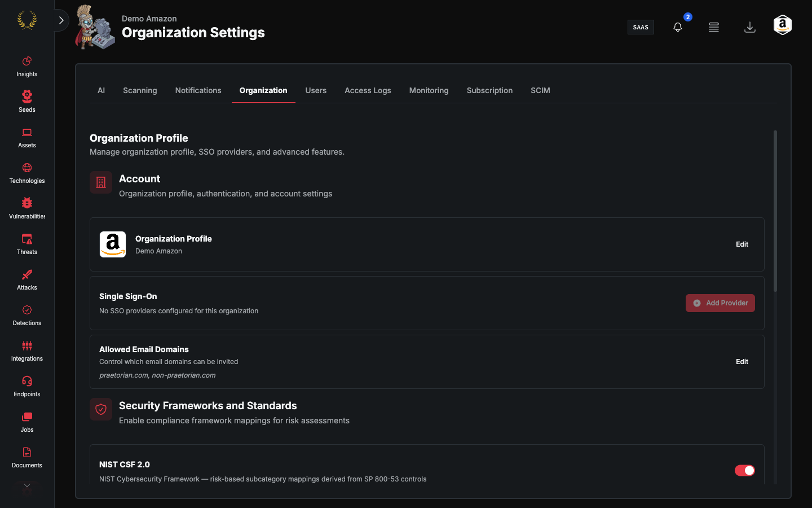Screen dimensions: 812x508
Task: Switch to the AI tab
Action: 101,90
